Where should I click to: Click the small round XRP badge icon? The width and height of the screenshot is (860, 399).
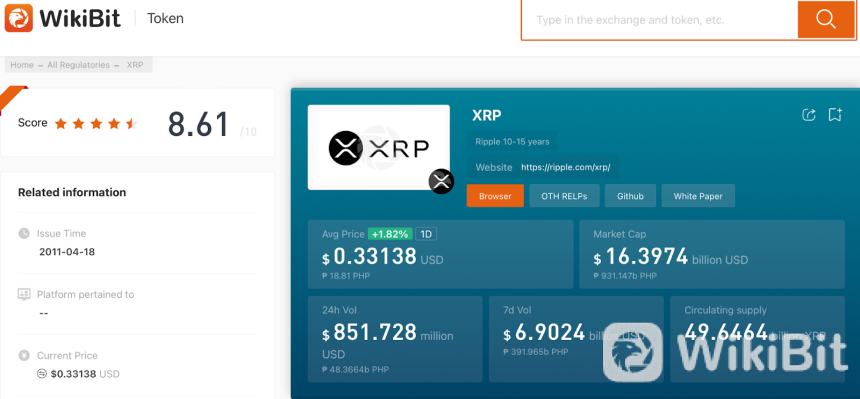(442, 181)
